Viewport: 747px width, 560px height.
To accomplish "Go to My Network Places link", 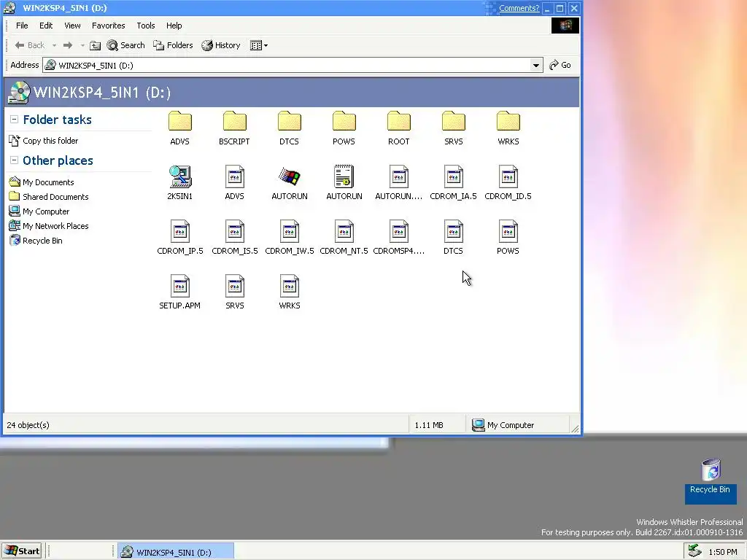I will coord(49,226).
